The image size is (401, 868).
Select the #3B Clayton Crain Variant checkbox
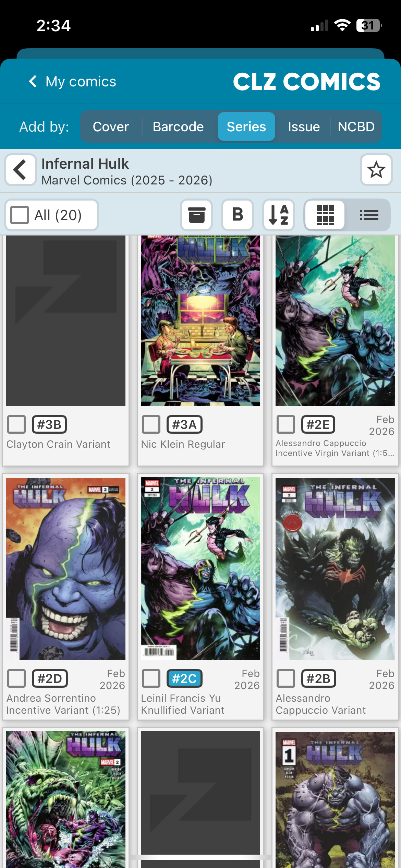click(x=16, y=424)
